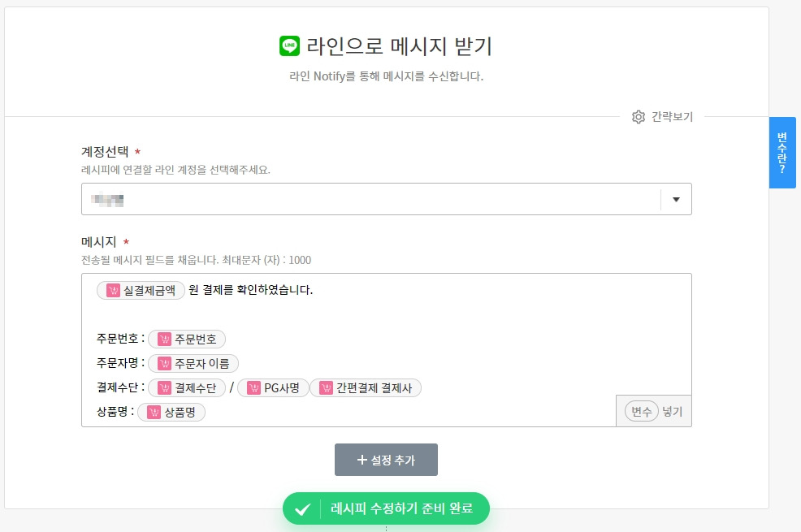This screenshot has height=532, width=801.
Task: Click the cart icon in 주문자 이름 tag
Action: (x=165, y=364)
